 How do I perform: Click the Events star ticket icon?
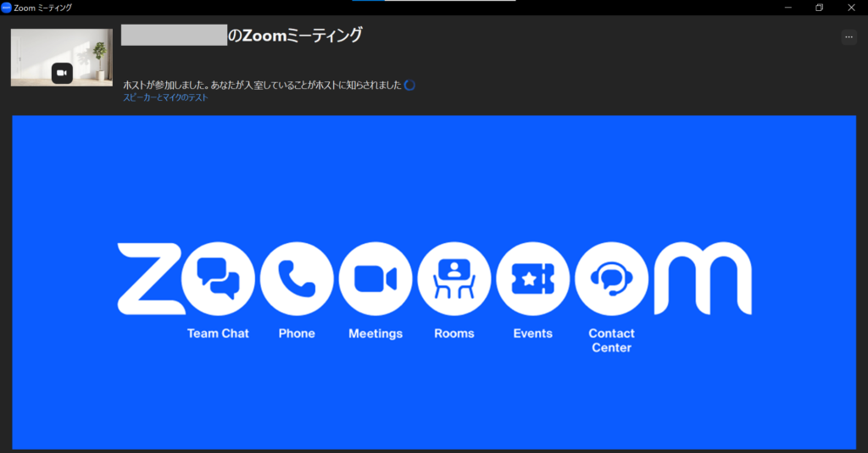533,279
